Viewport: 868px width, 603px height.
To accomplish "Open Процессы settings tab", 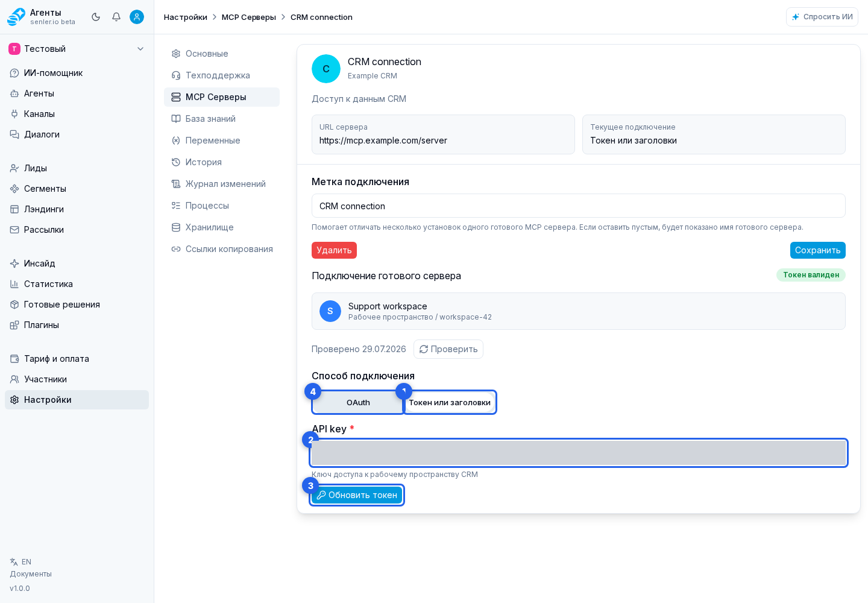I will (x=222, y=206).
